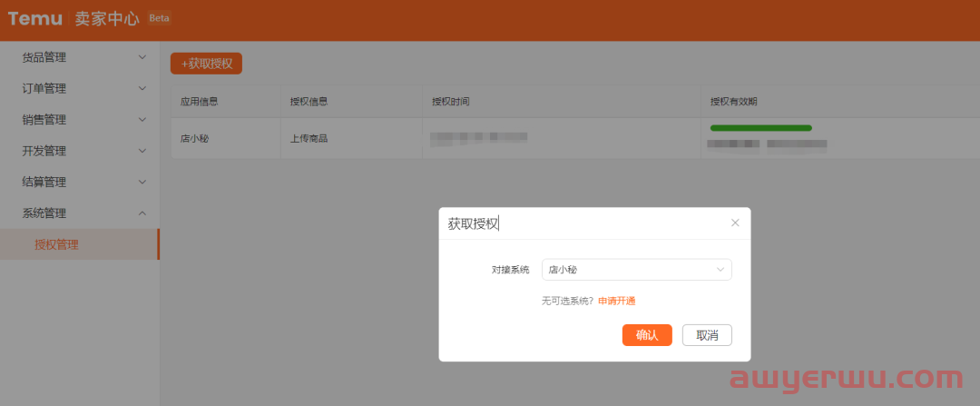Expand the 结算管理 menu chevron
980x406 pixels.
[x=142, y=182]
